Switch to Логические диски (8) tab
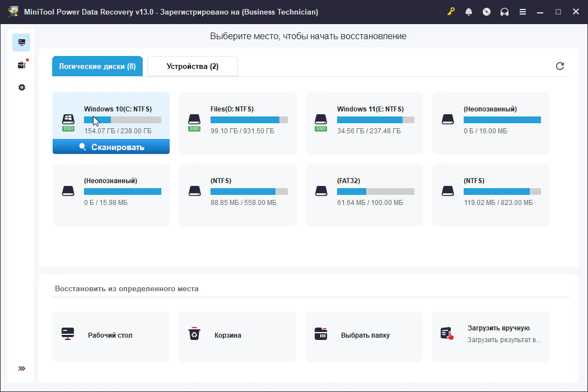This screenshot has height=392, width=588. [97, 66]
